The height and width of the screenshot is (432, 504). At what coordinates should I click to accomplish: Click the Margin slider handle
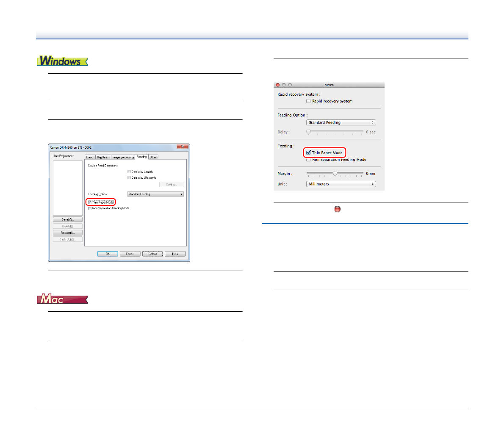(335, 173)
